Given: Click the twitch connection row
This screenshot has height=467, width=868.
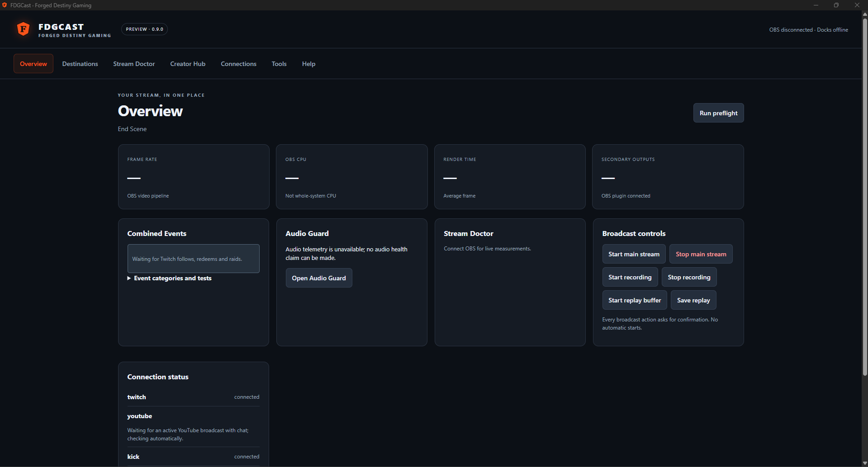Looking at the screenshot, I should [x=193, y=397].
